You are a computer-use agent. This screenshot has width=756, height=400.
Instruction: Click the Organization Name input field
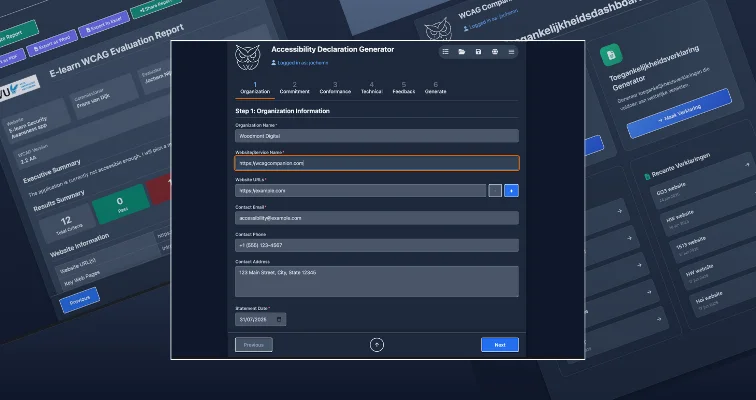pyautogui.click(x=377, y=135)
